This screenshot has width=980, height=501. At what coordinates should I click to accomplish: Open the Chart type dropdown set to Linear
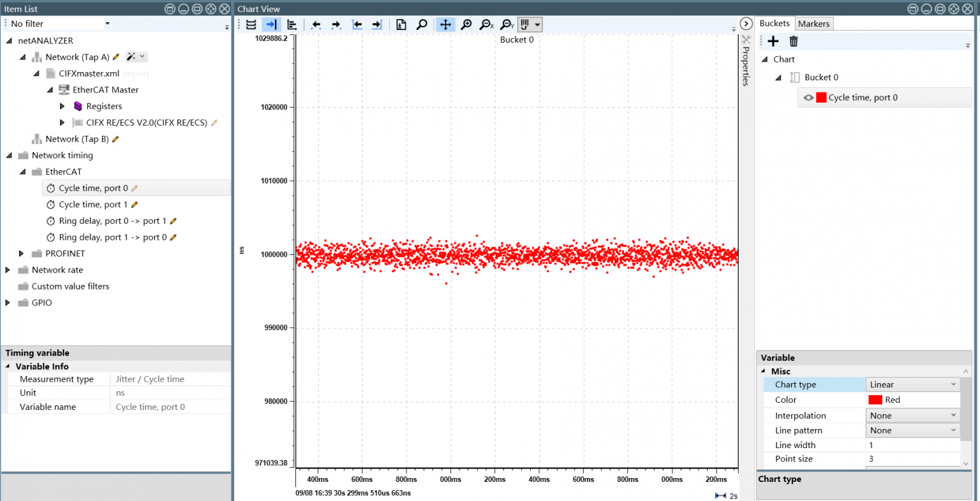[x=912, y=384]
